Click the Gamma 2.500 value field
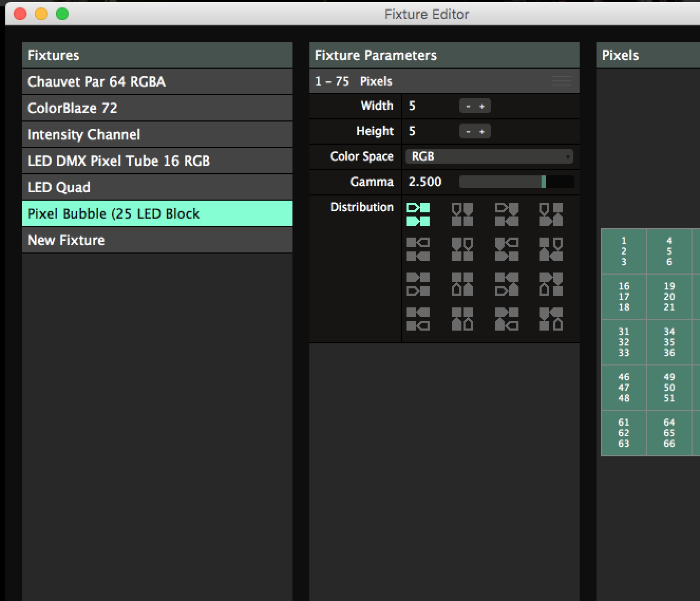The width and height of the screenshot is (700, 601). coord(425,182)
